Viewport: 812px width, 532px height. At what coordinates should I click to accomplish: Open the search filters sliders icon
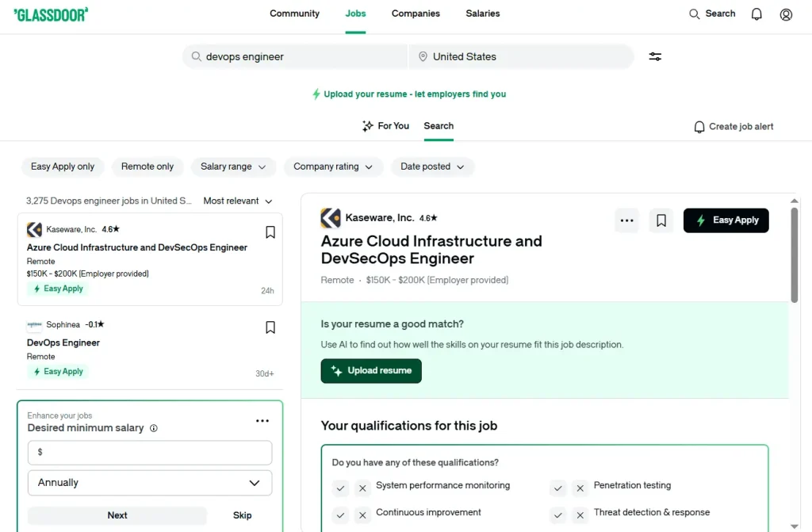click(x=655, y=56)
